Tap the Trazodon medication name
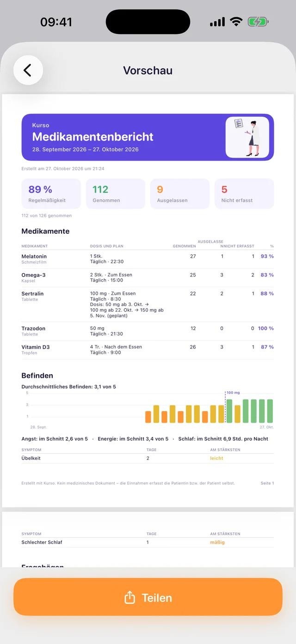The height and width of the screenshot is (644, 296). (33, 328)
